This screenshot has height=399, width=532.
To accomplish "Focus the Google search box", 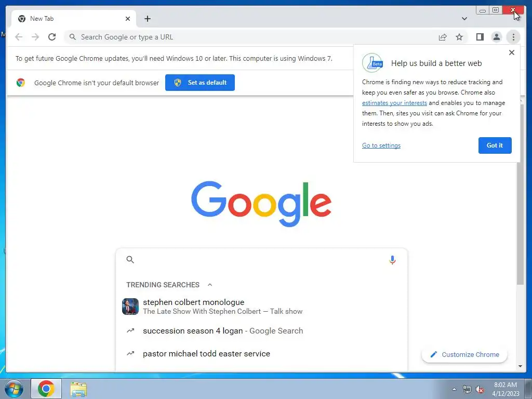I will coord(261,260).
